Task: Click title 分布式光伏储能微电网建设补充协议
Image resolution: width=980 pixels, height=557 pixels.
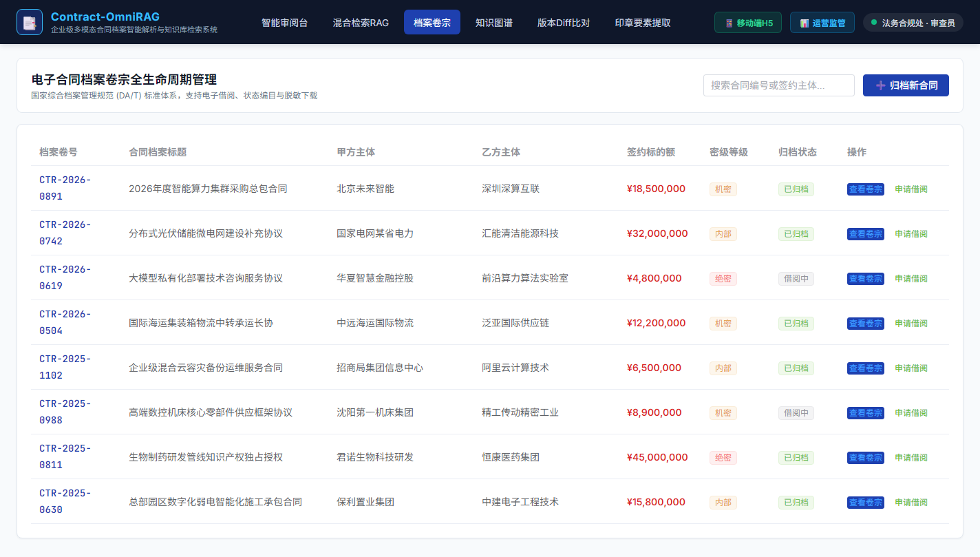Action: [x=206, y=233]
